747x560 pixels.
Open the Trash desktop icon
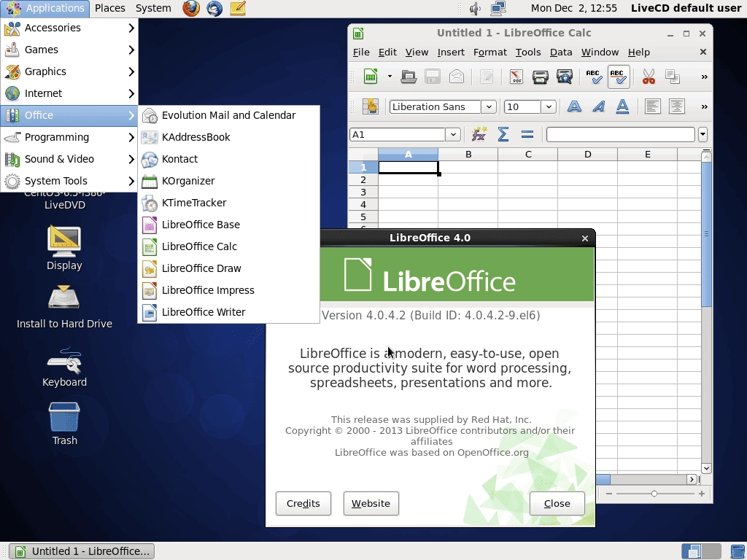[64, 424]
